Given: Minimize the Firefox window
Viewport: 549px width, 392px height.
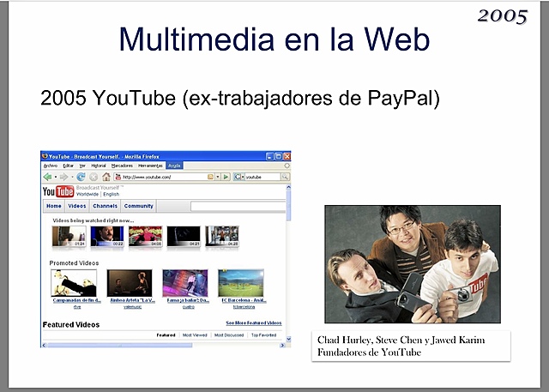Looking at the screenshot, I should tap(269, 156).
